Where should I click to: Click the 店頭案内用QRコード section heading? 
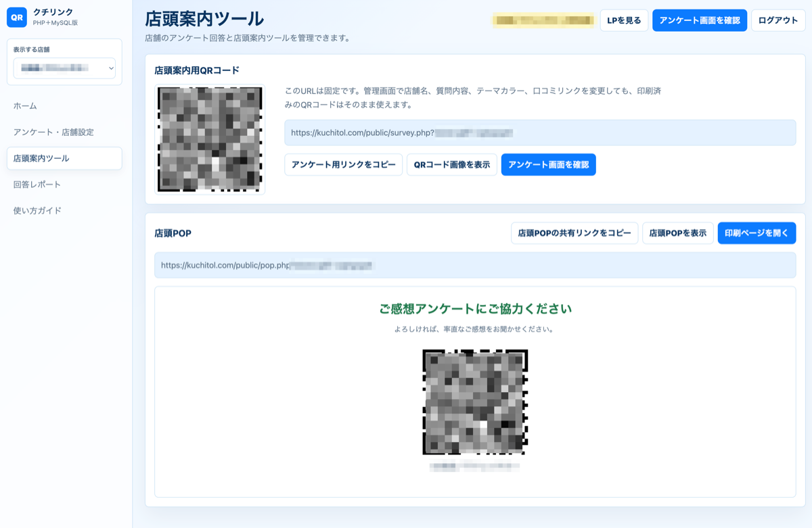click(197, 70)
